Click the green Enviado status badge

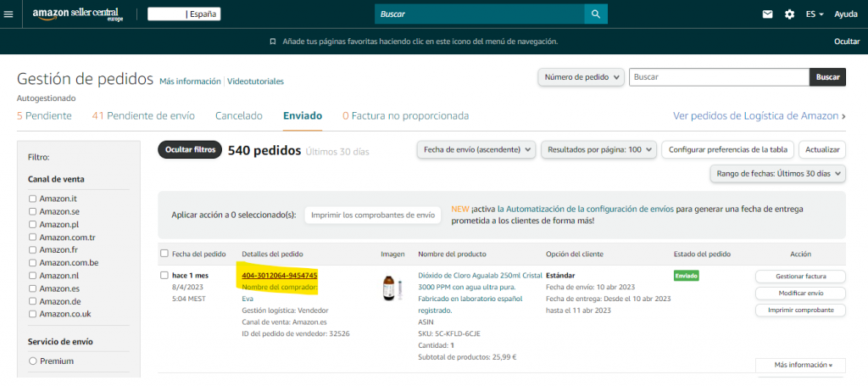686,275
